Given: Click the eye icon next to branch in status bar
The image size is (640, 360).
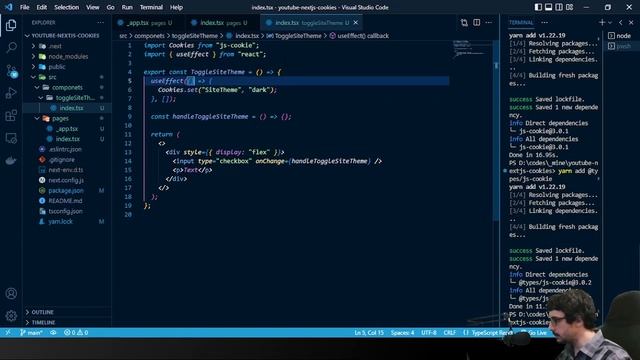Looking at the screenshot, I should pos(53,333).
